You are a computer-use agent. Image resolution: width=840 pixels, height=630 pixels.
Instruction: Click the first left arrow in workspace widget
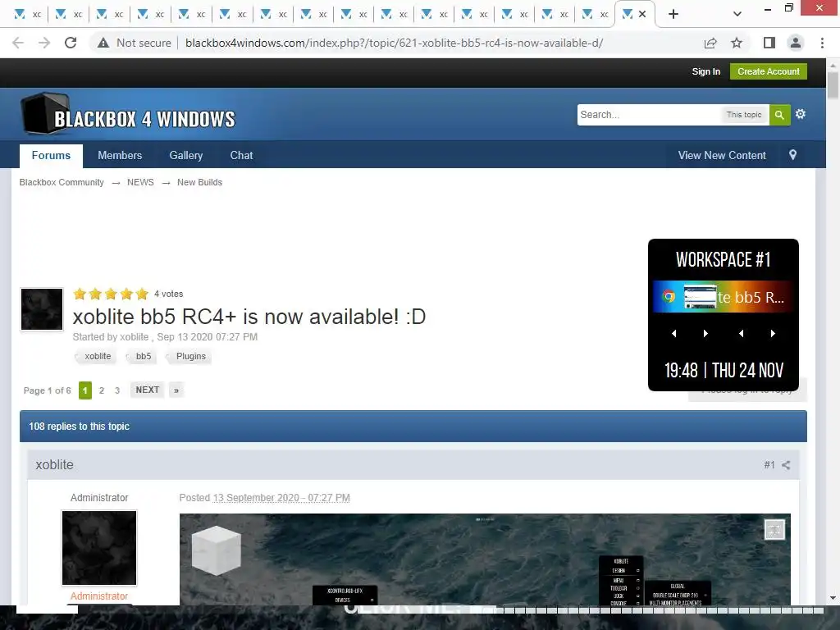[674, 334]
